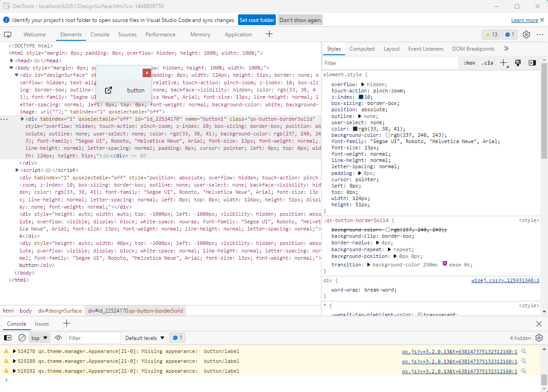Expand the padding property triangle
This screenshot has height=392, width=548.
coord(360,173)
